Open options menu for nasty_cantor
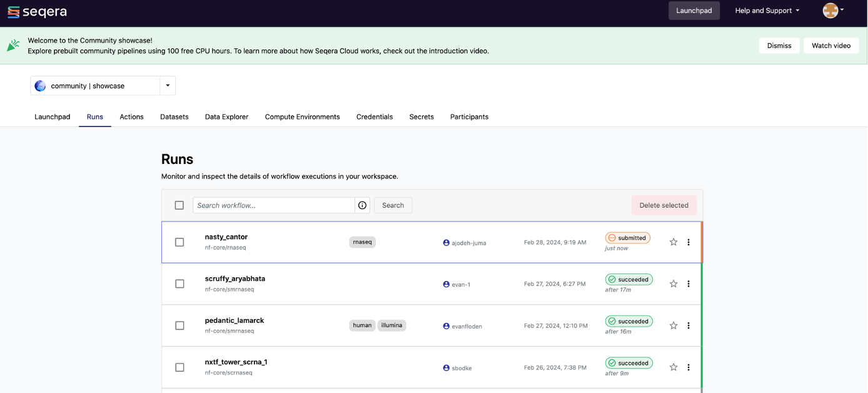 click(689, 242)
